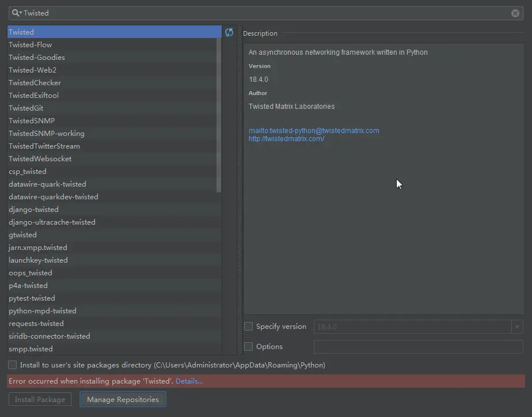Open the error Details link
532x417 pixels.
click(189, 381)
